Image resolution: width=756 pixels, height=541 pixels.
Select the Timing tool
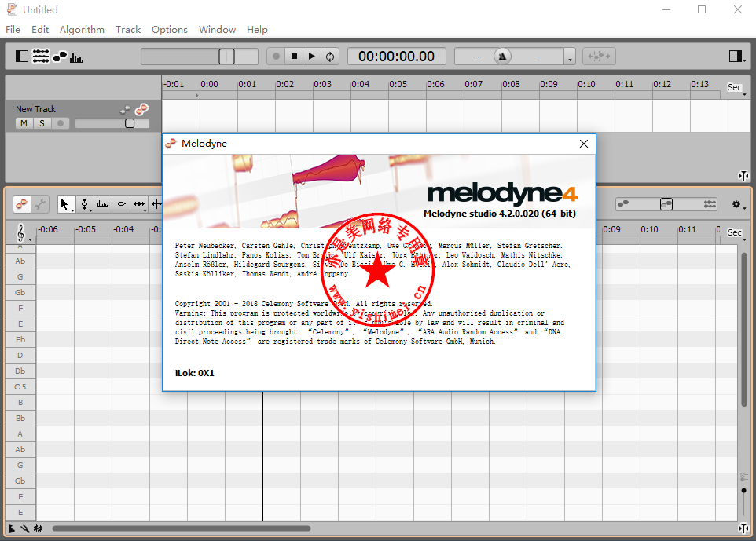(139, 204)
